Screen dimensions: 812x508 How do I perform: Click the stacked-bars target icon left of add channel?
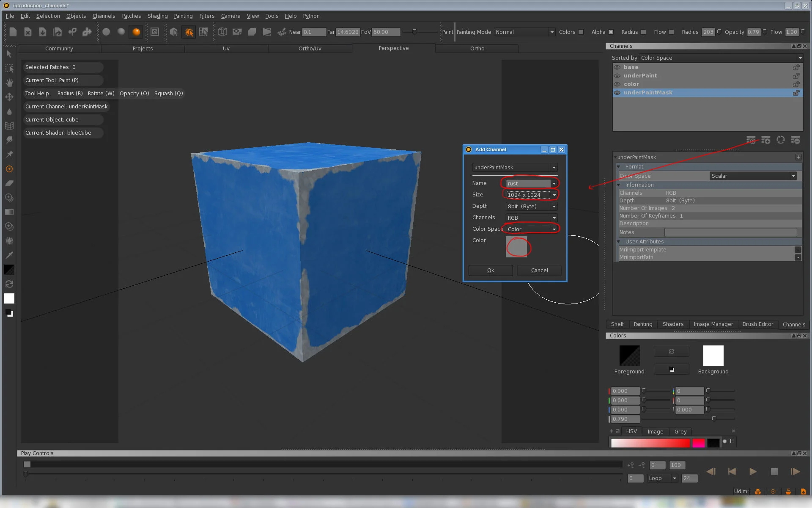point(751,140)
